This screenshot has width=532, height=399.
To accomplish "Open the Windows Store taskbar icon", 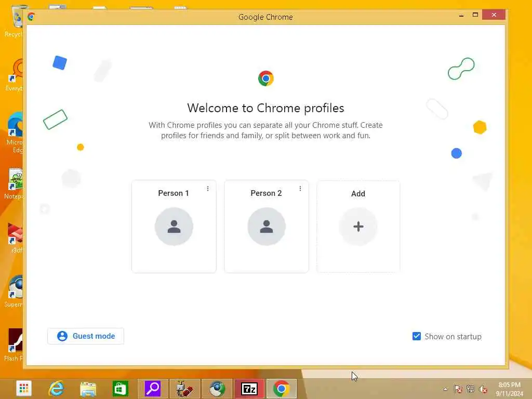I will (x=121, y=389).
